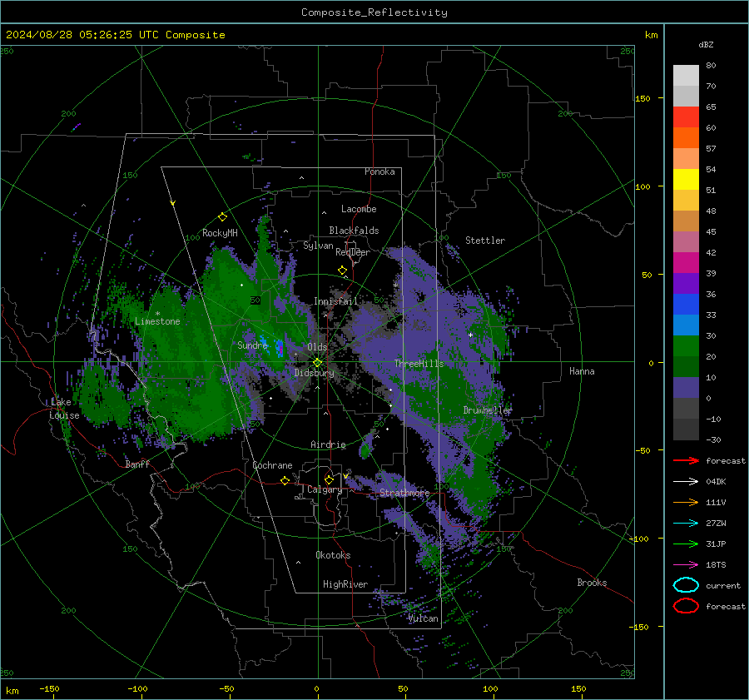
Task: Click the Brooks label
Action: pyautogui.click(x=592, y=583)
